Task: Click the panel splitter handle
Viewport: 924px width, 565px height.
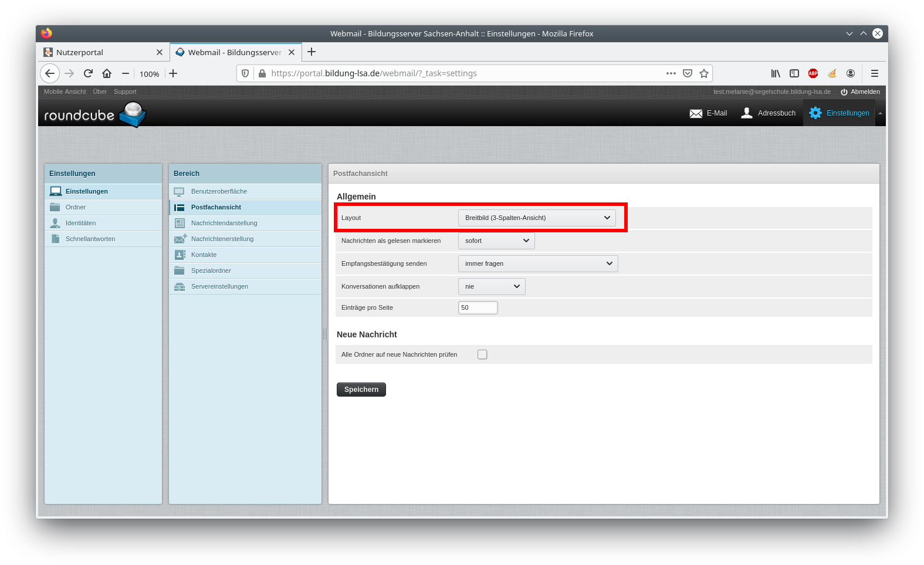Action: [x=325, y=334]
